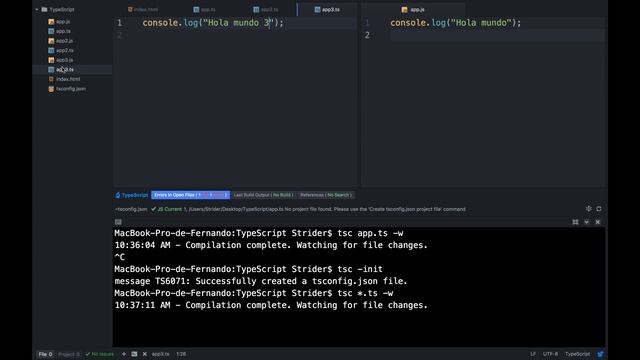Click the blue bird icon in status bar
640x360 pixels.
click(600, 354)
